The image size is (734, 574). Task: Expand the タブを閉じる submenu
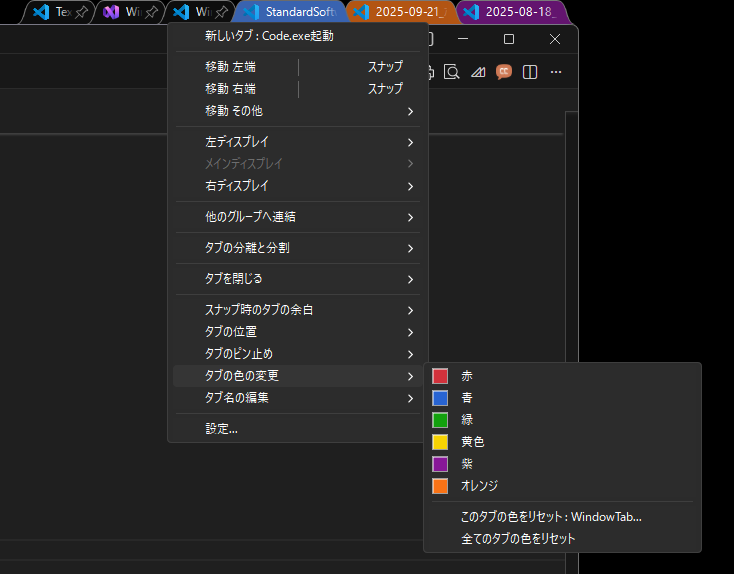pyautogui.click(x=300, y=279)
